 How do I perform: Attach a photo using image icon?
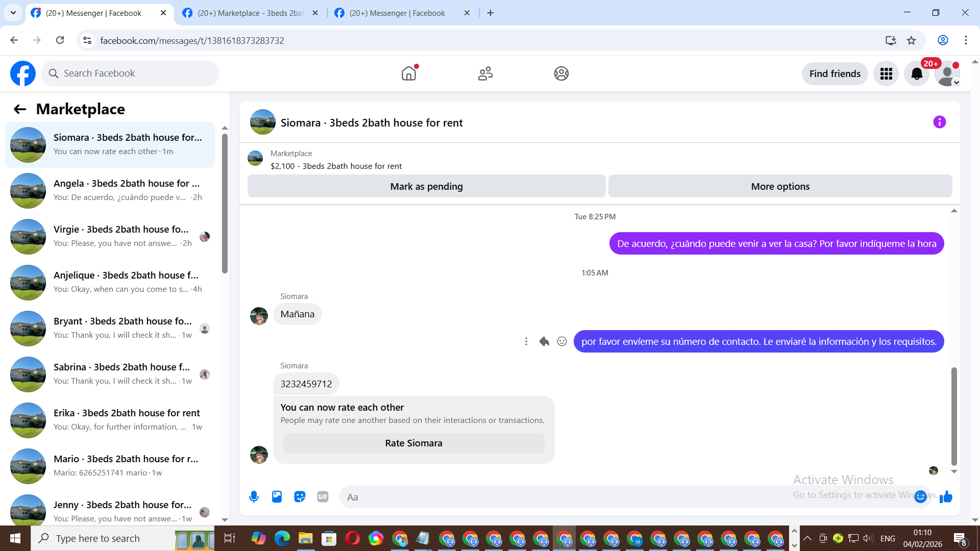(277, 496)
